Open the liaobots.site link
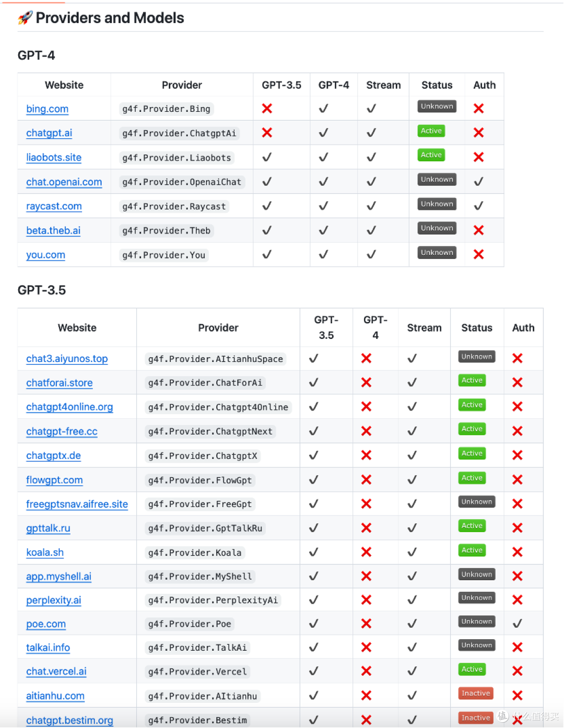This screenshot has width=564, height=728. click(54, 158)
